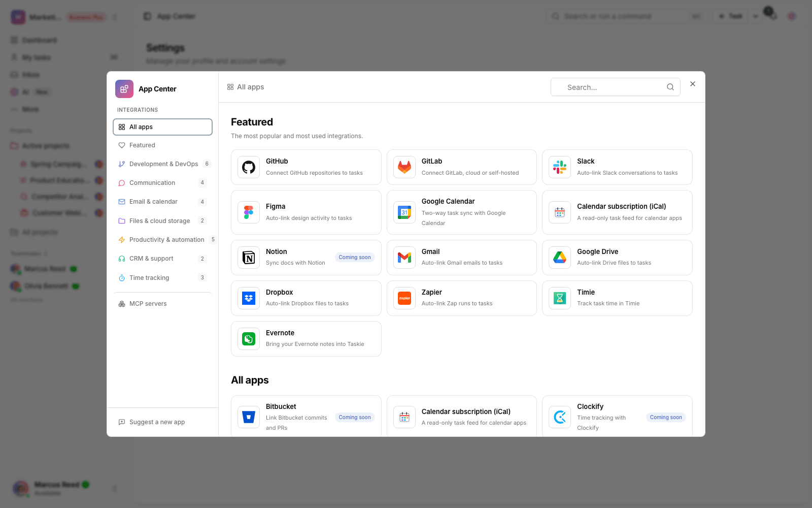Image resolution: width=812 pixels, height=508 pixels.
Task: Focus the Search apps field
Action: pos(615,87)
